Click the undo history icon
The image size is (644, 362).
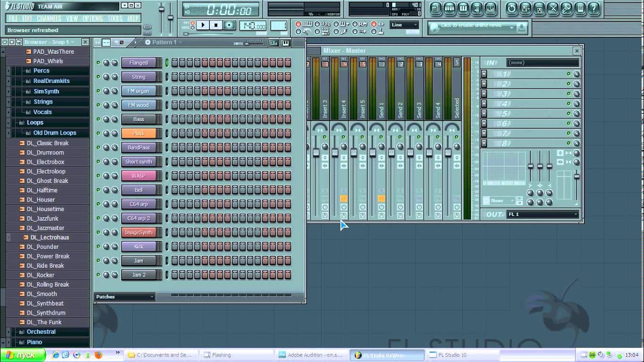512,8
